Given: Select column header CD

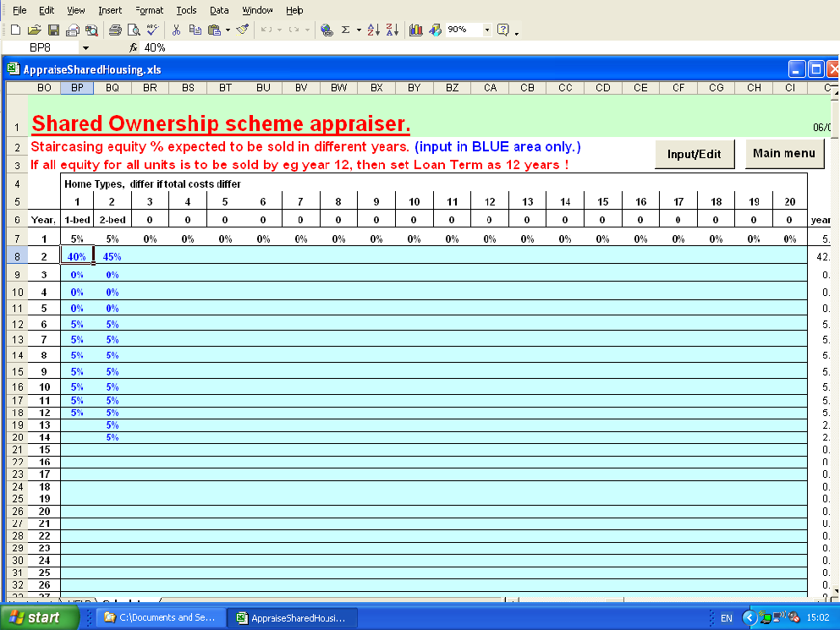Looking at the screenshot, I should 603,87.
